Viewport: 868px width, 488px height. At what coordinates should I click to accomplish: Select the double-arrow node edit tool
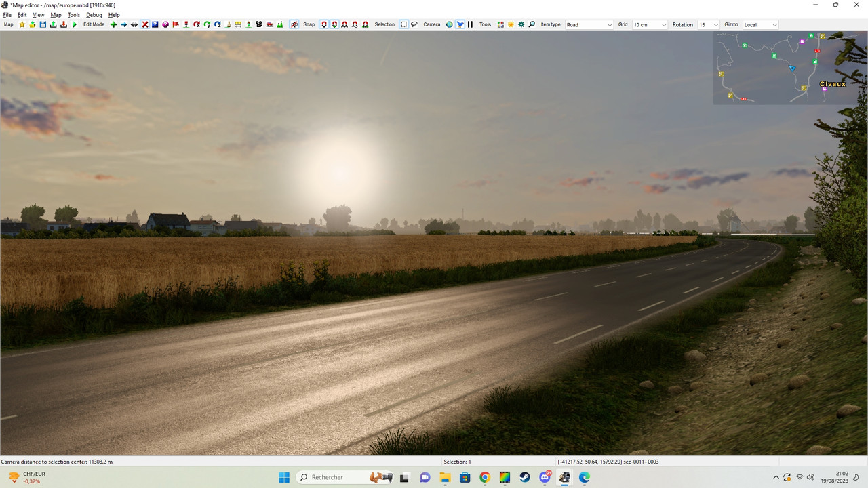coord(134,24)
